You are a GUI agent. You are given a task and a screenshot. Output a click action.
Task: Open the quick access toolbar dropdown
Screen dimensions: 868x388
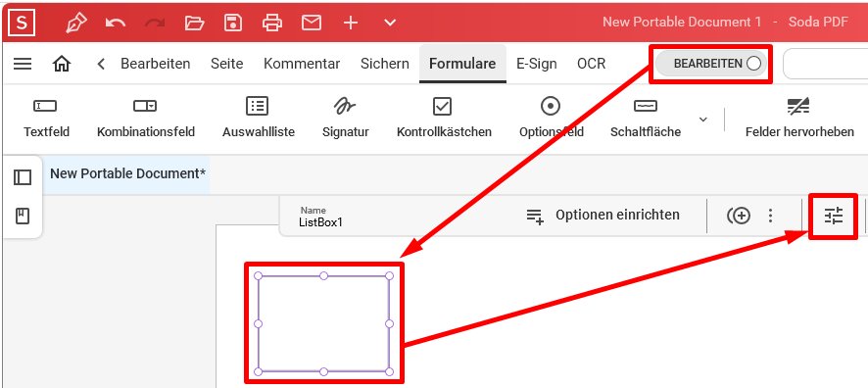coord(390,23)
